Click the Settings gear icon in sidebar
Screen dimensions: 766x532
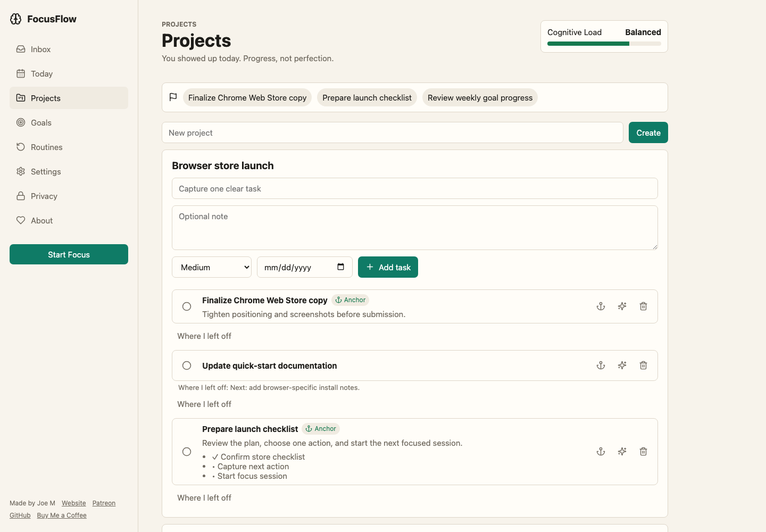point(21,171)
